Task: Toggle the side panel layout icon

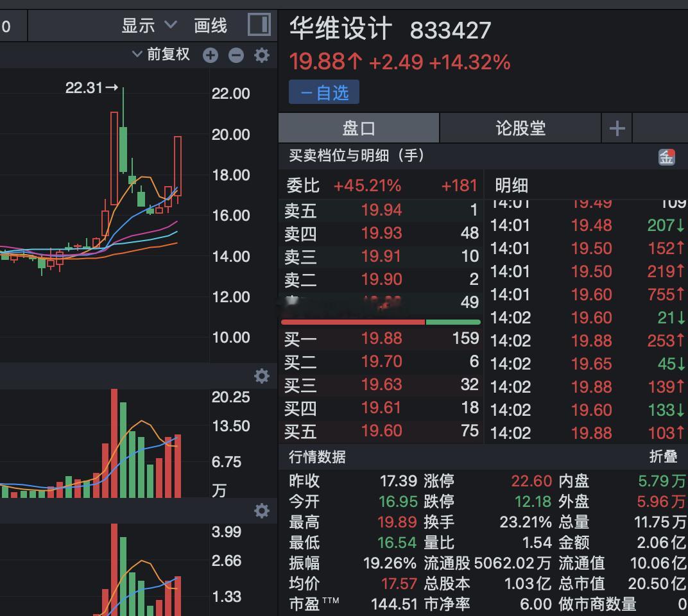Action: [x=259, y=24]
